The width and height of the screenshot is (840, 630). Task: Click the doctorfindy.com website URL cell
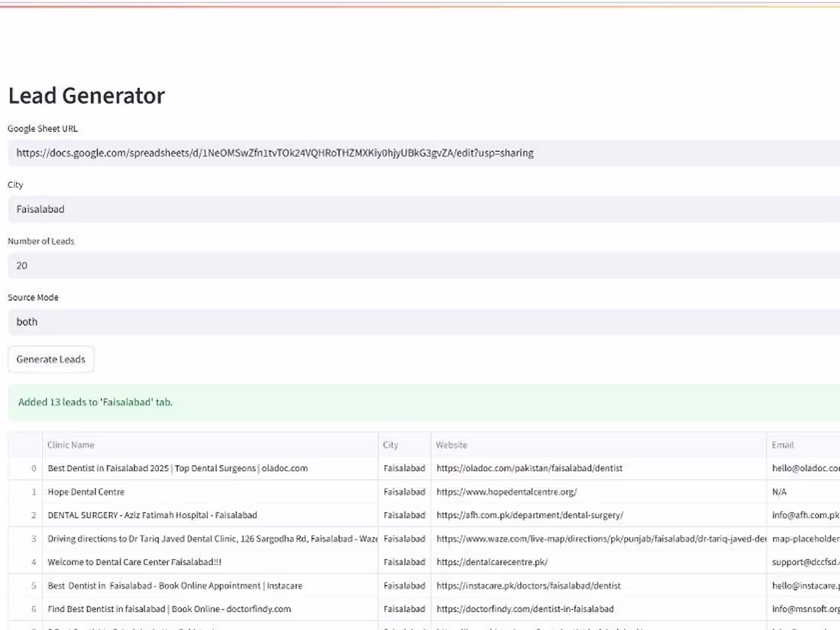599,609
